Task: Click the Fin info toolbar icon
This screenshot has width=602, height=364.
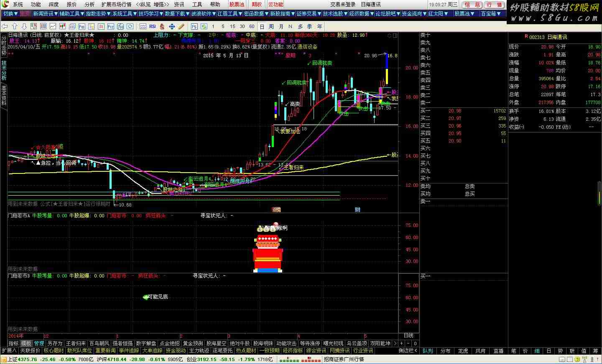Action: (x=82, y=26)
